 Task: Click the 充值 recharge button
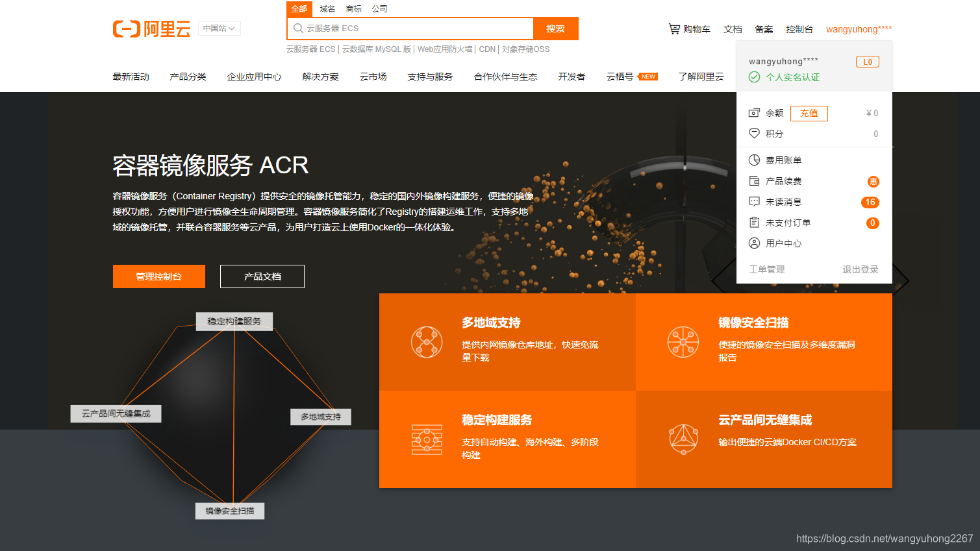pos(809,113)
